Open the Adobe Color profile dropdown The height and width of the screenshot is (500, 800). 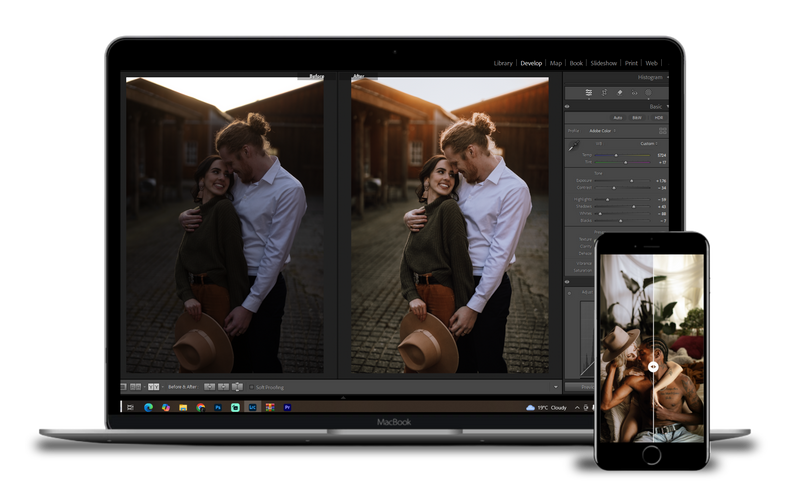603,131
